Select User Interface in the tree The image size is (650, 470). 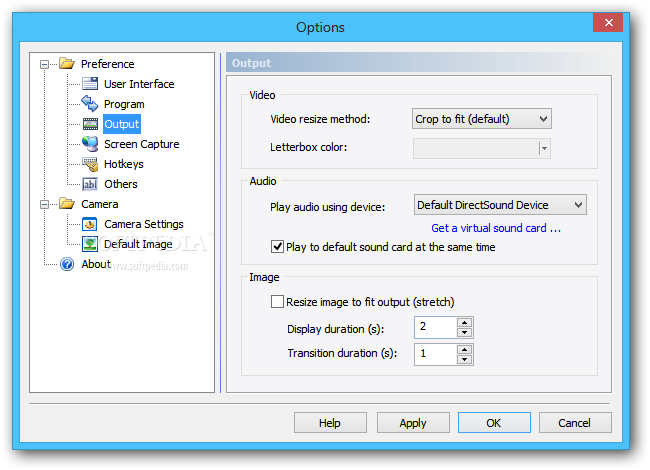(x=139, y=84)
